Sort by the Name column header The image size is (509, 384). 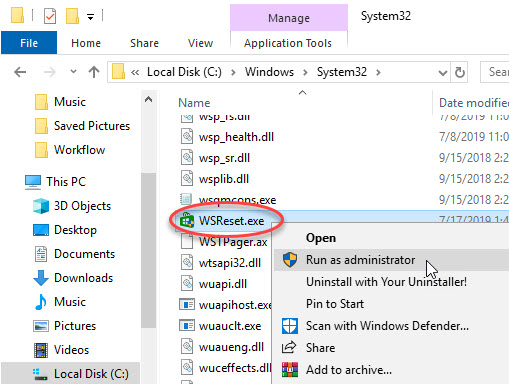point(194,103)
